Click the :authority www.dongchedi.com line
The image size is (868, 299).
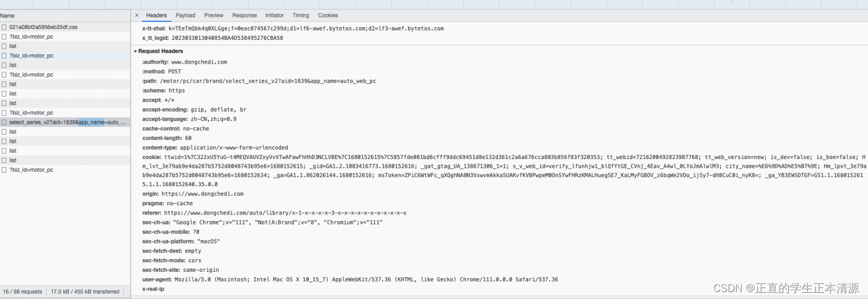(x=185, y=62)
